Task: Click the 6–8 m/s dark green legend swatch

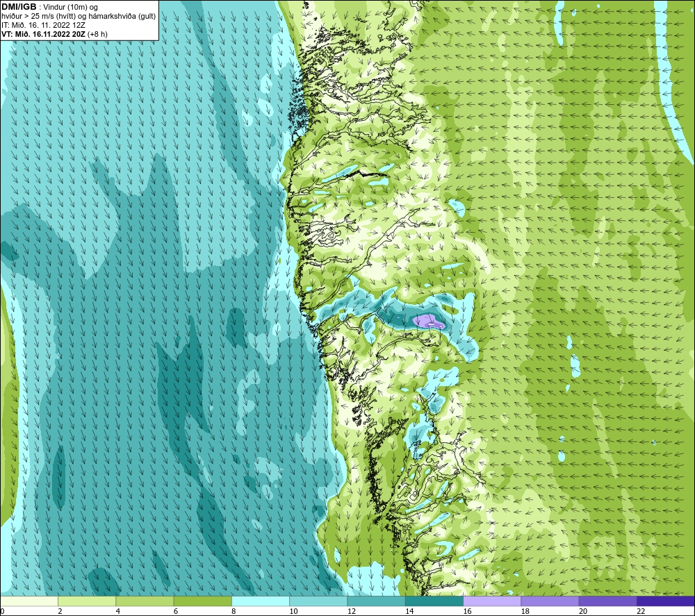Action: 202,601
